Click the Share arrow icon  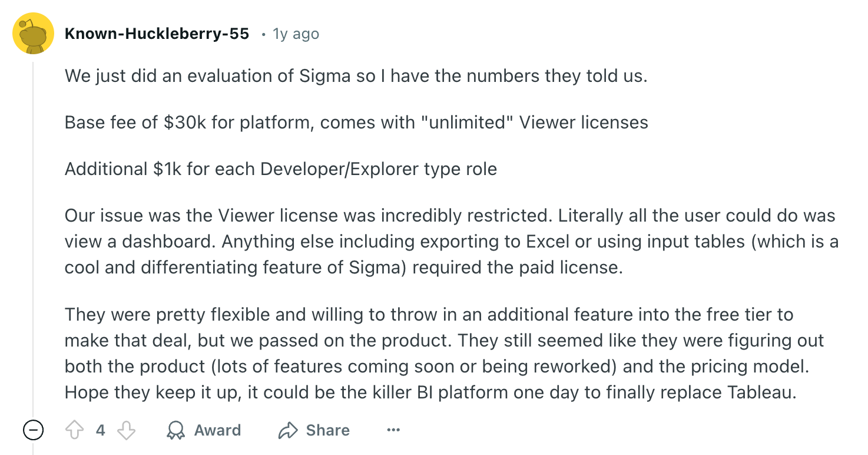point(287,431)
